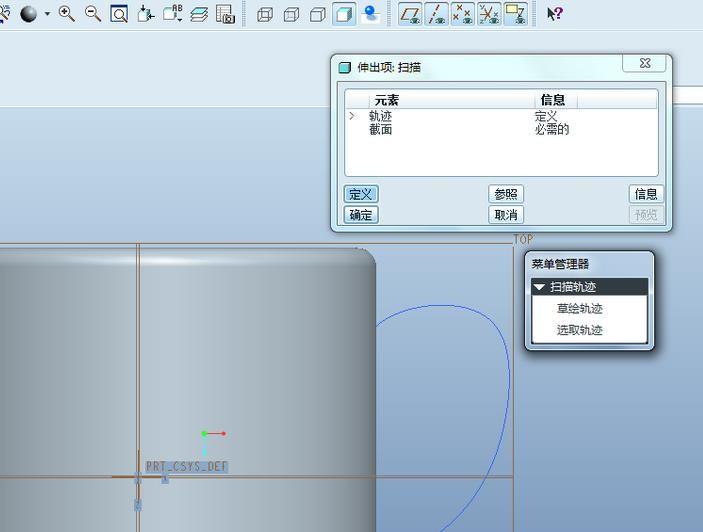Toggle coordinate systems display

point(488,14)
